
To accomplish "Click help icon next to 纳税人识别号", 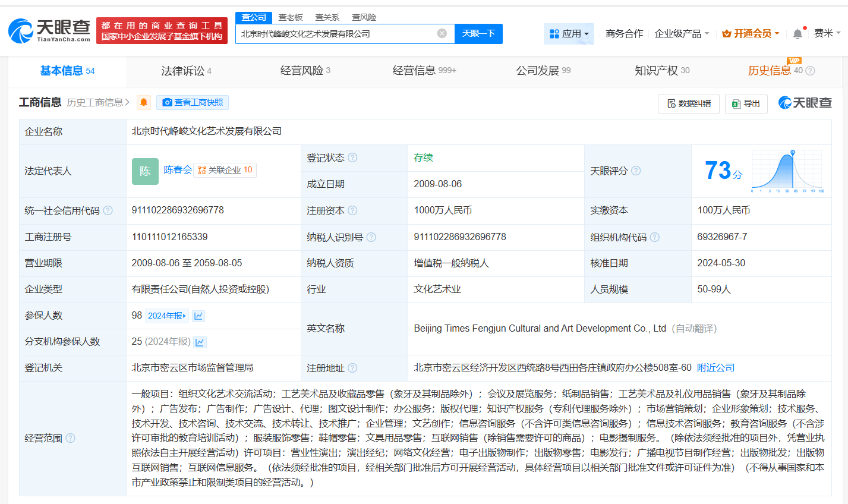I will pos(371,237).
